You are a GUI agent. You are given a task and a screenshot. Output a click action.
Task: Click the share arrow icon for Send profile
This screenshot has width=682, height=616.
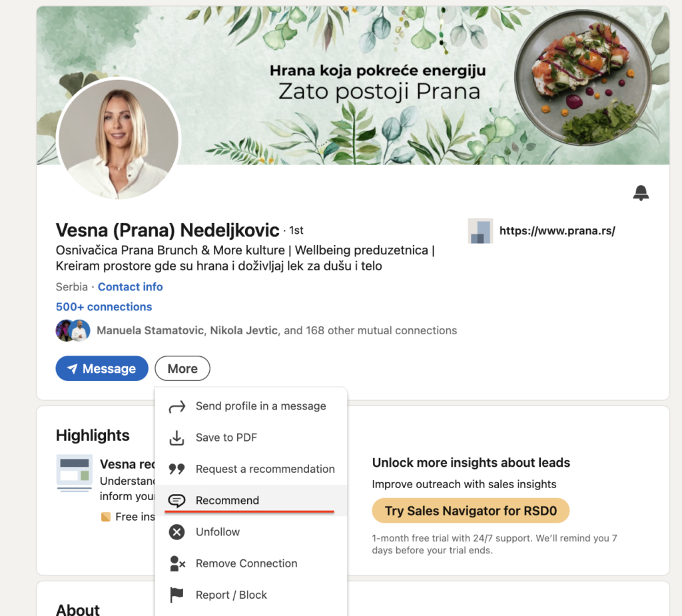click(x=176, y=406)
